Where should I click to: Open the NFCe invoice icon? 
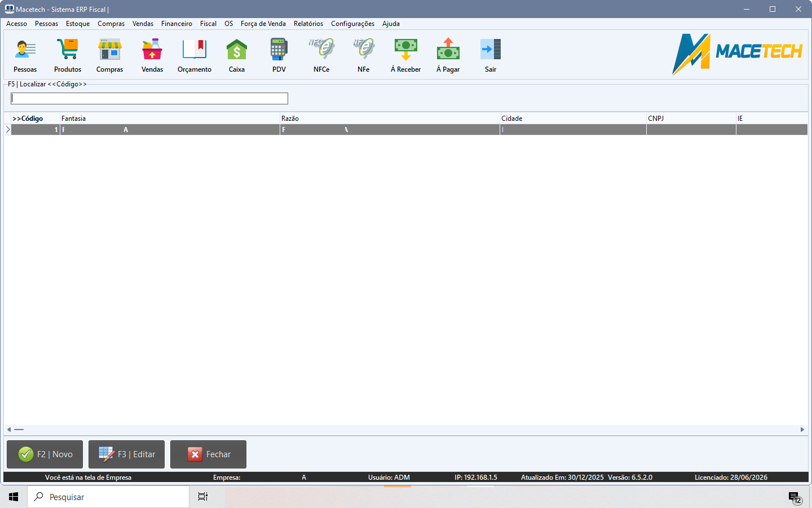pyautogui.click(x=321, y=50)
